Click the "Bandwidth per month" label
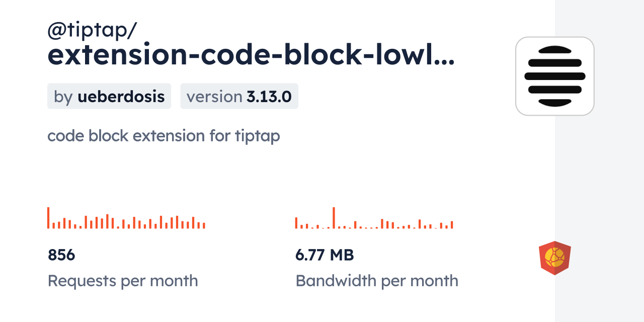 [x=377, y=281]
